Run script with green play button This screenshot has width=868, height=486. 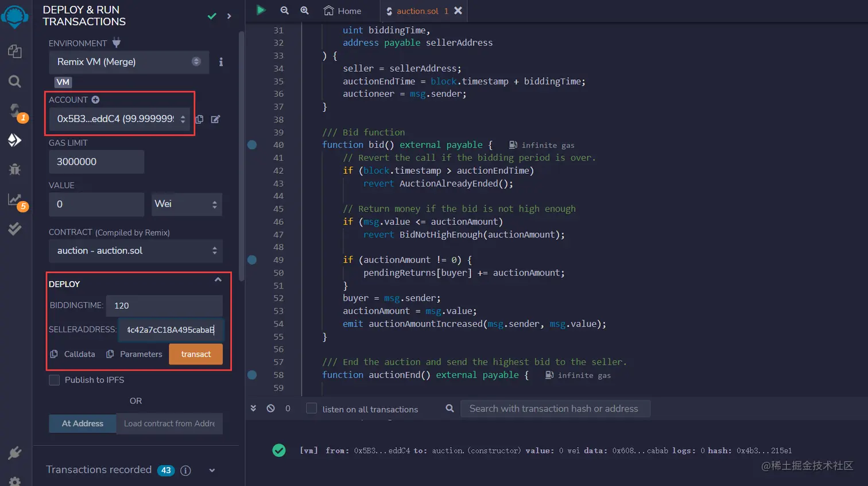click(x=261, y=10)
